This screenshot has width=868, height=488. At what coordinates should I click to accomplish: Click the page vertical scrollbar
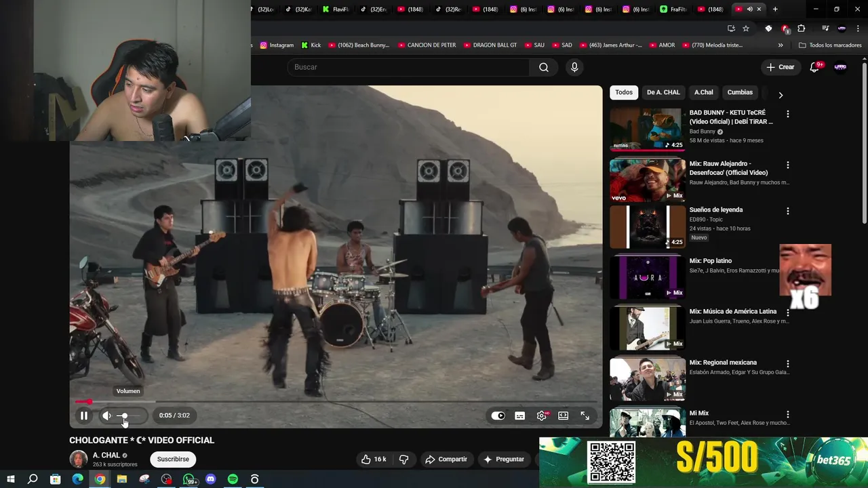[x=865, y=142]
